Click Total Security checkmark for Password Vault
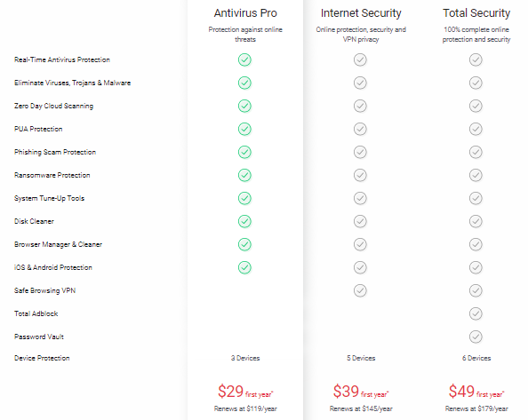528x420 pixels. click(x=476, y=337)
